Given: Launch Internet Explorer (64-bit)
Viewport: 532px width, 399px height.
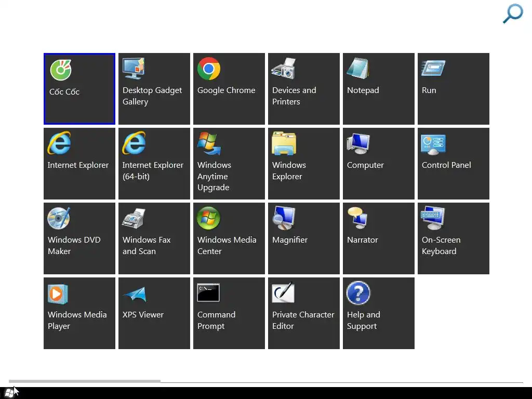Looking at the screenshot, I should (x=154, y=164).
